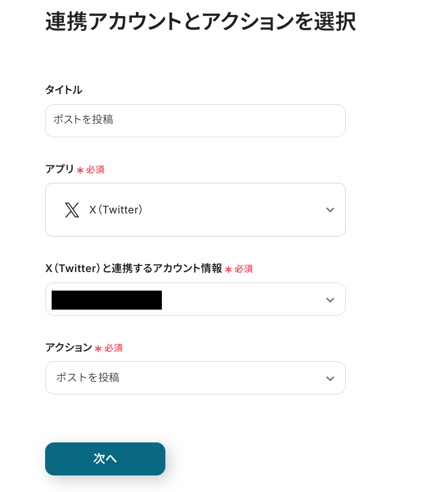Click the 必須 text after アカウント情報
This screenshot has width=448, height=492.
pos(244,269)
